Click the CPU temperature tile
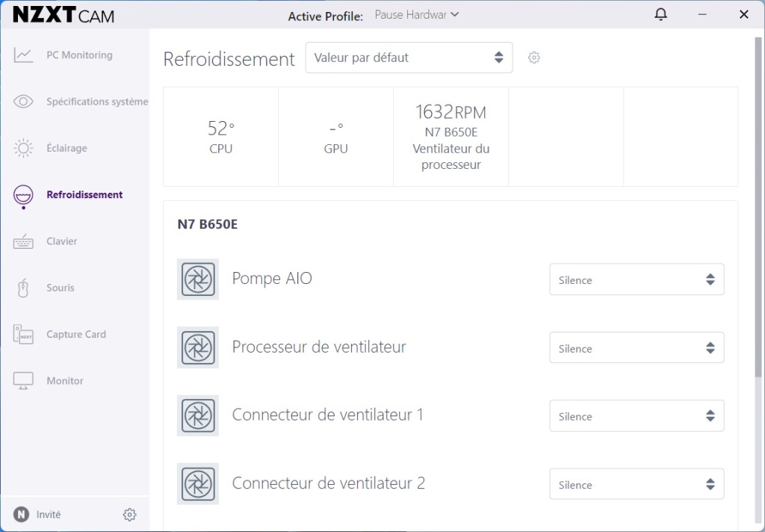The height and width of the screenshot is (532, 765). pyautogui.click(x=220, y=136)
